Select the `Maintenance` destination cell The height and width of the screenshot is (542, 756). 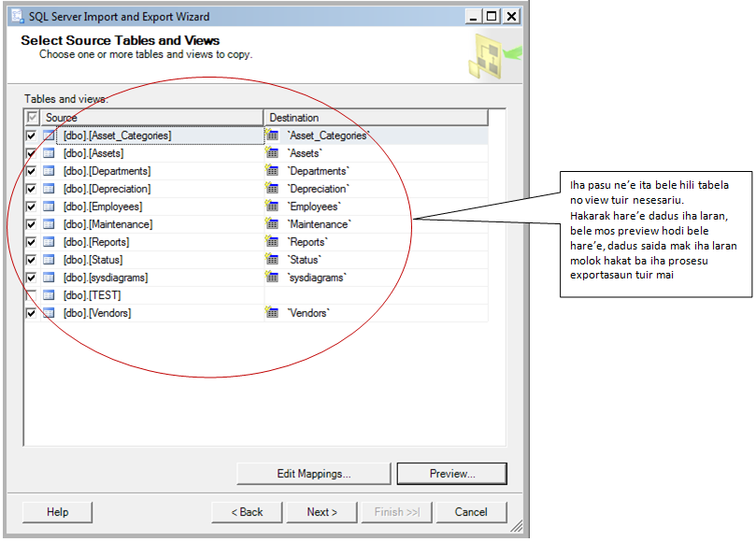point(376,224)
